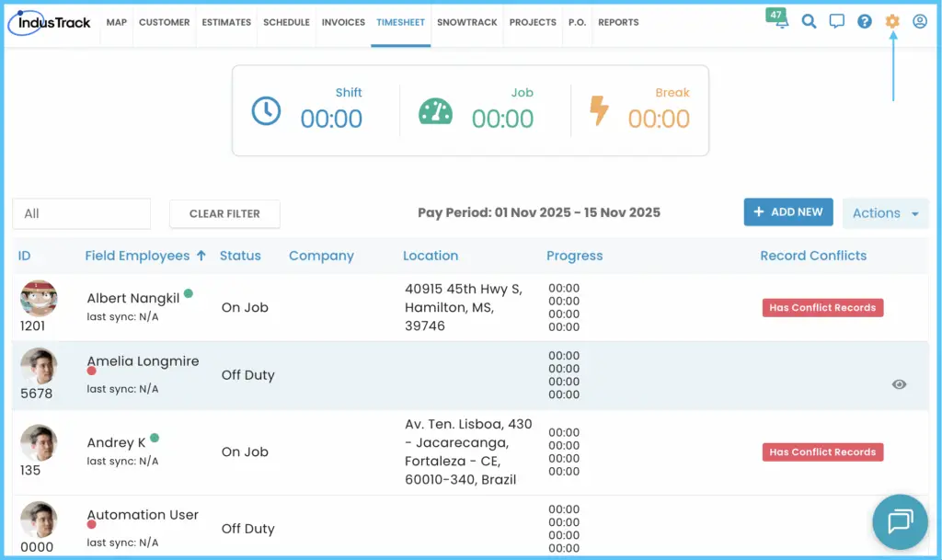
Task: Open Albert Nangkil's Has Conflict Records badge
Action: [822, 308]
